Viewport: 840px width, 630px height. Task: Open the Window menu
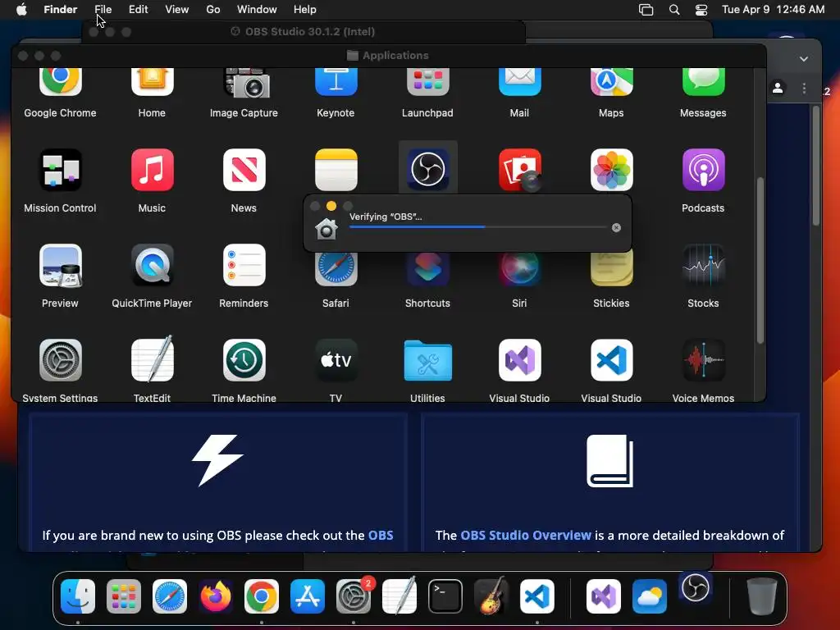click(257, 10)
